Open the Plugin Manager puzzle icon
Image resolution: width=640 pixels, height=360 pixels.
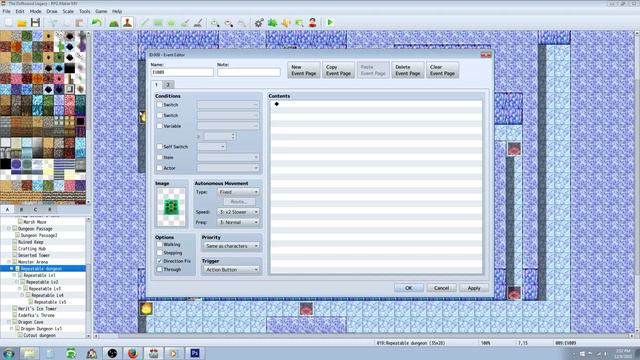coord(272,23)
